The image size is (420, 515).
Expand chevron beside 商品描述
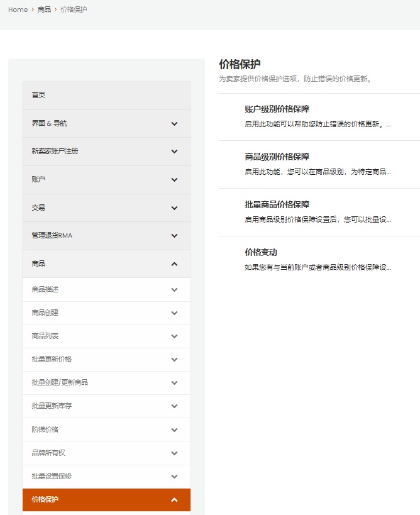click(174, 290)
